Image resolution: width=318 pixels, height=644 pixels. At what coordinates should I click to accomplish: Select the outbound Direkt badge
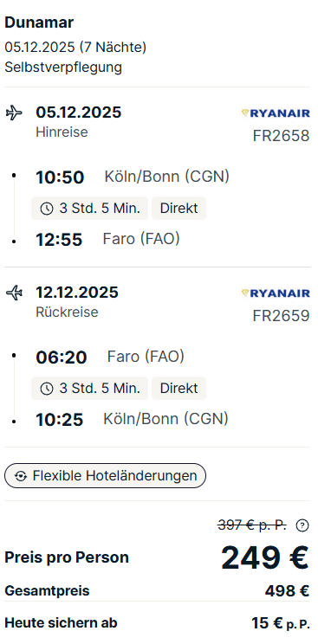pyautogui.click(x=179, y=209)
